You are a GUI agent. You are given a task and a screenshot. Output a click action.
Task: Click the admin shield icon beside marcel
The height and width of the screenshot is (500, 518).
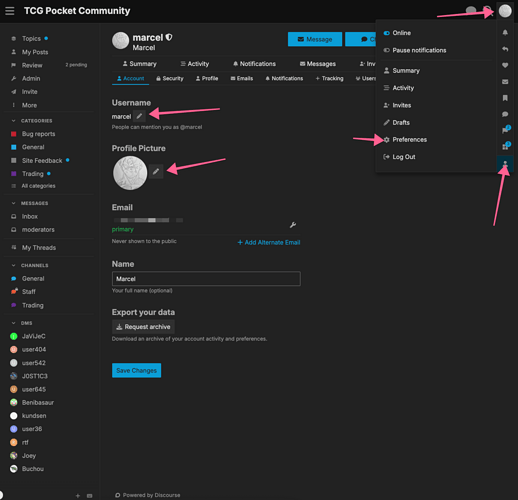pyautogui.click(x=169, y=37)
